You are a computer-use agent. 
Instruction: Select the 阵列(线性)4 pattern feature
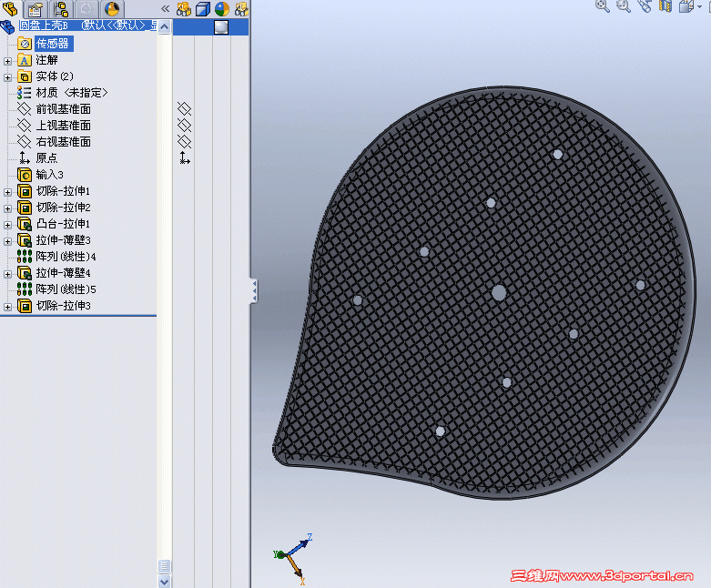[66, 257]
